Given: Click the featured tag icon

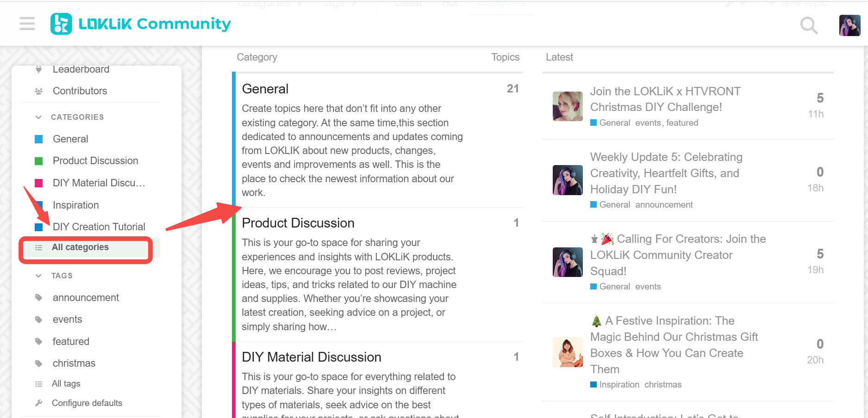Looking at the screenshot, I should pos(39,342).
